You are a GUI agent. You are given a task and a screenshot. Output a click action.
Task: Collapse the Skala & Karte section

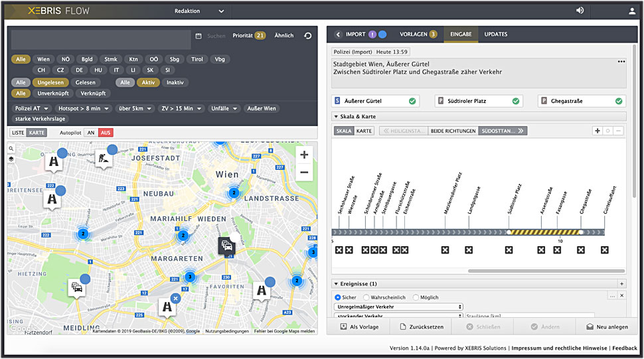click(x=336, y=117)
